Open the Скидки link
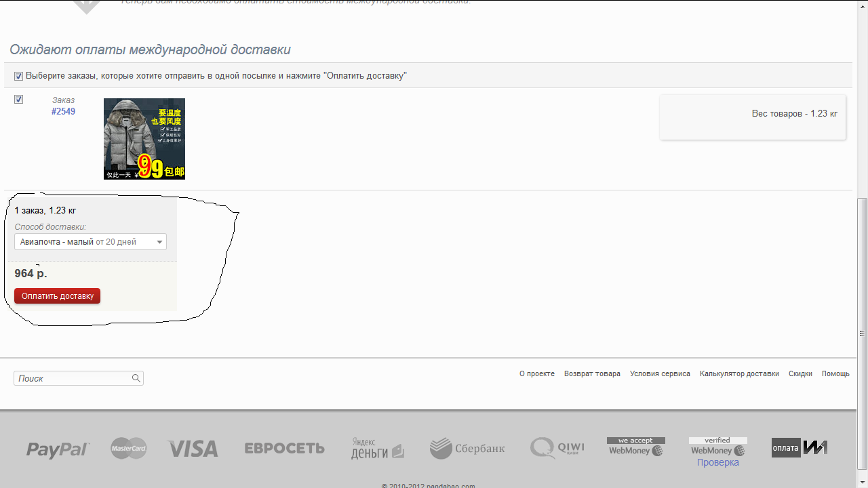Viewport: 868px width, 488px height. [800, 373]
